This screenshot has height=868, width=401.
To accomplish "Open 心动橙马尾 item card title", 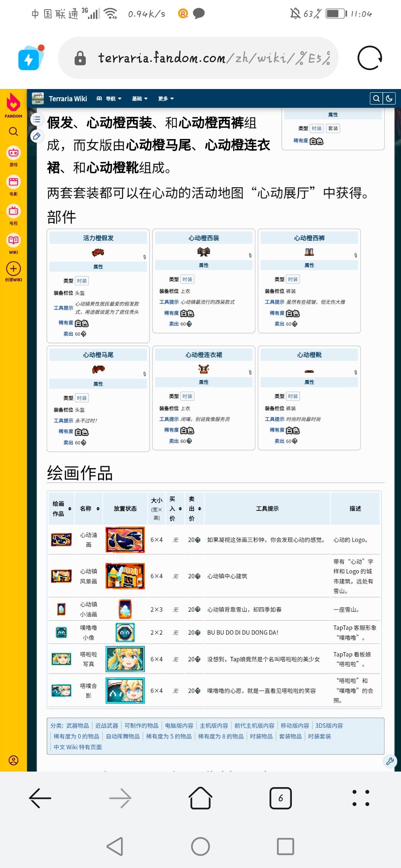I will [x=98, y=355].
